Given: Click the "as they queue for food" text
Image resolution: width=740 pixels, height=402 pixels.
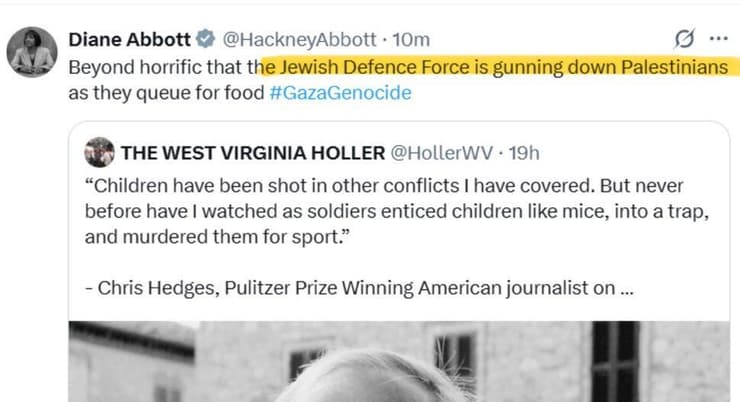Looking at the screenshot, I should (165, 93).
